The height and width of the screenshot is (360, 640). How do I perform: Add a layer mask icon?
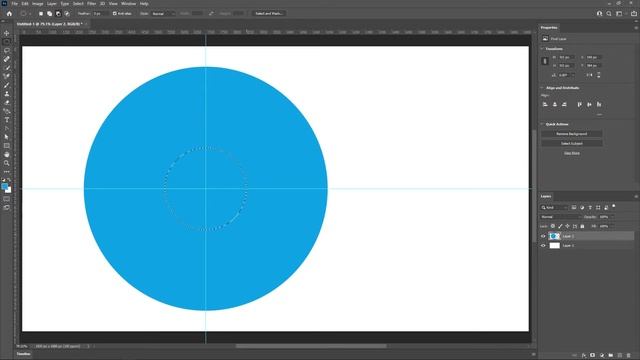(x=592, y=356)
